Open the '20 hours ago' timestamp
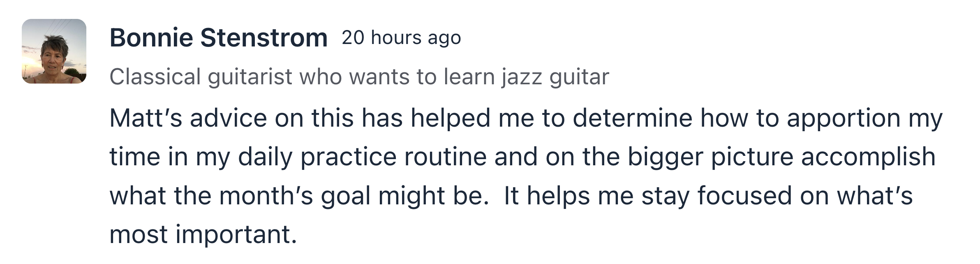This screenshot has height=264, width=980. point(401,38)
